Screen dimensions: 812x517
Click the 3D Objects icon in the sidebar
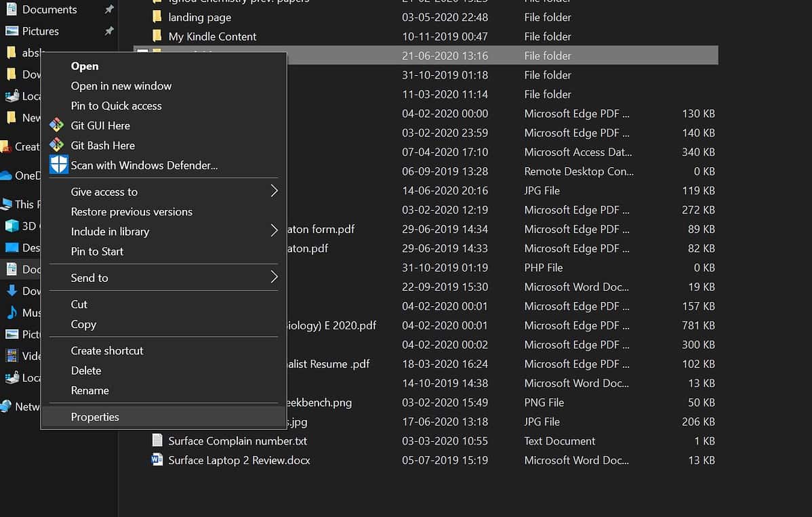(11, 226)
